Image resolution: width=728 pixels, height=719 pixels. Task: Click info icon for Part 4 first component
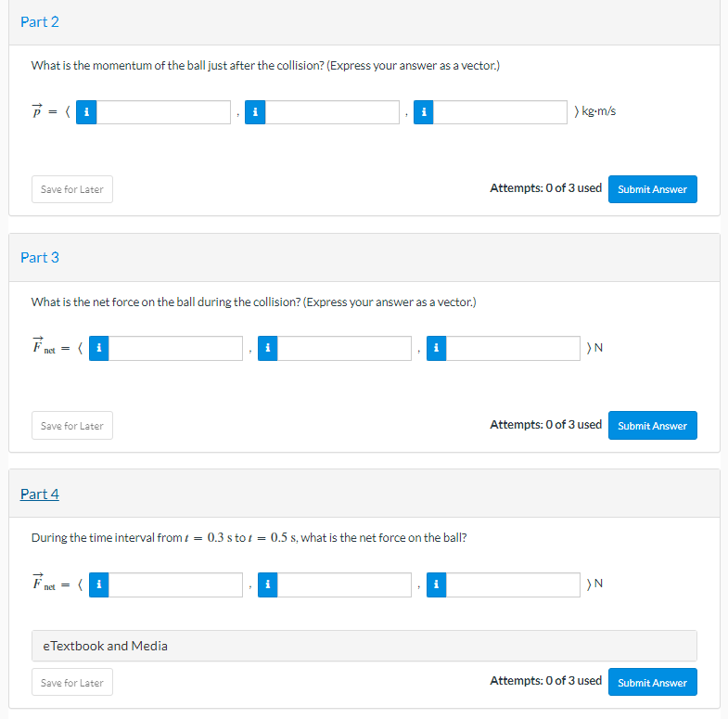point(99,584)
